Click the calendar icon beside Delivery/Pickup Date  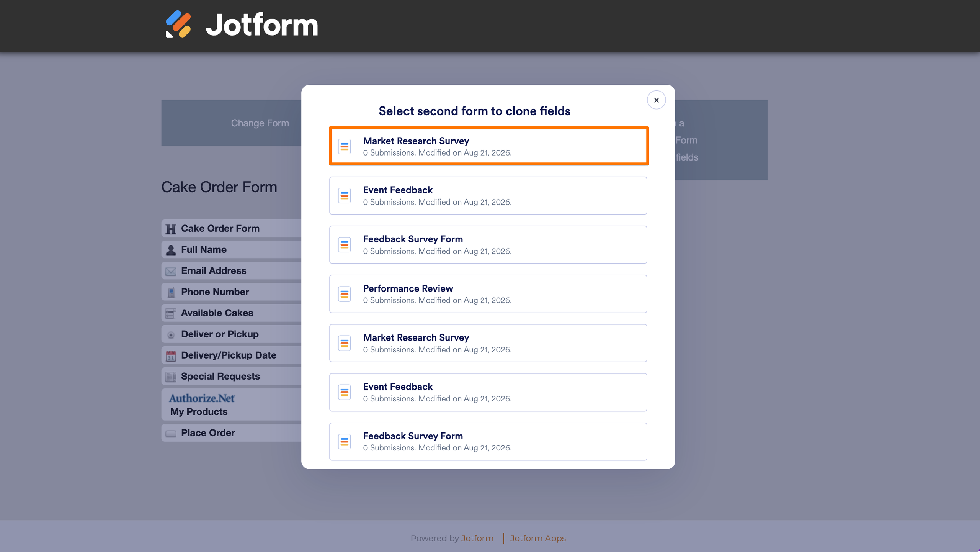coord(171,355)
